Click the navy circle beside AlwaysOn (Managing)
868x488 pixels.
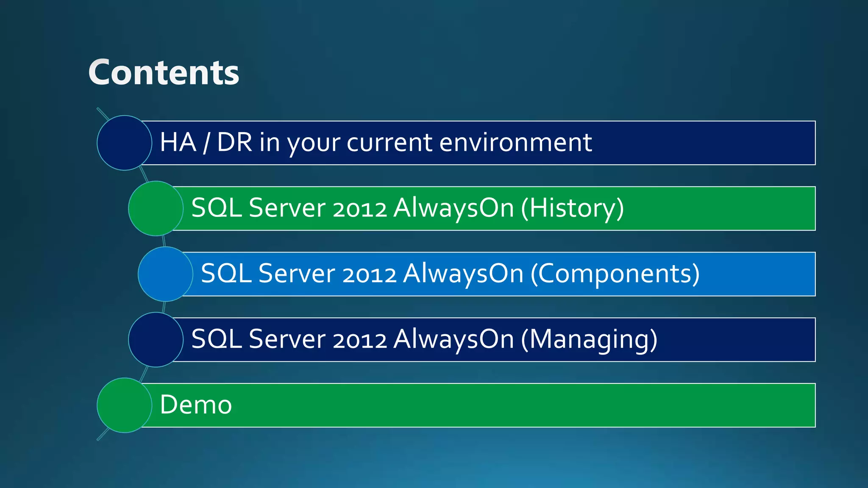[156, 340]
